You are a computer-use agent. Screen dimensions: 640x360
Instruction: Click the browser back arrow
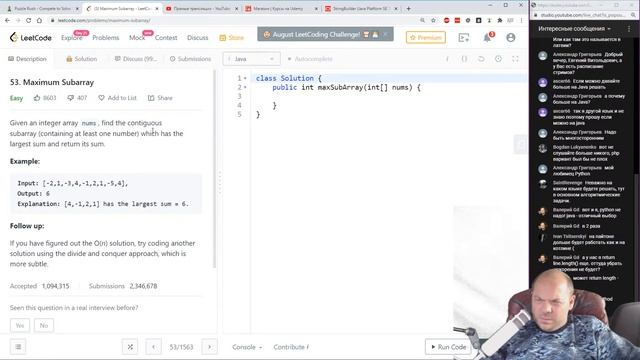point(7,20)
